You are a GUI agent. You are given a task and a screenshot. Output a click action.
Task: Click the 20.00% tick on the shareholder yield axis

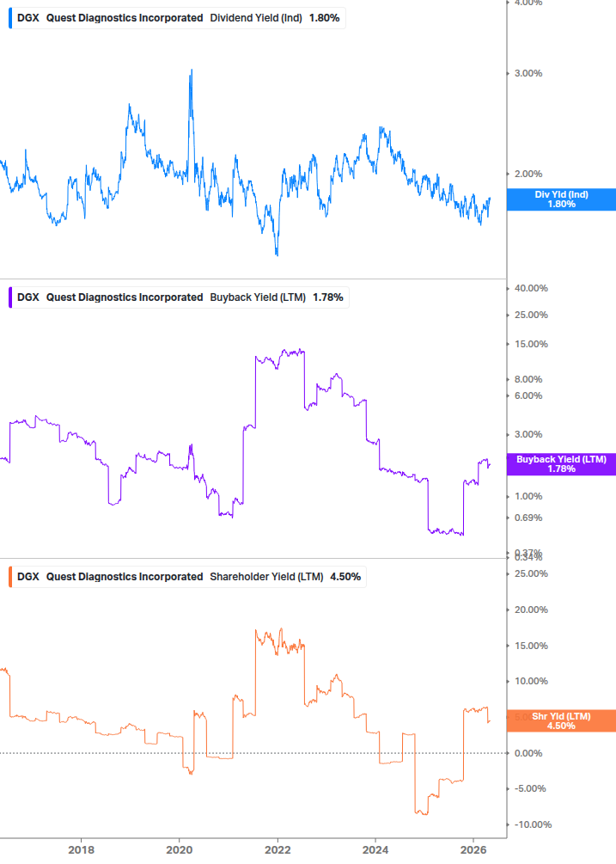pyautogui.click(x=531, y=610)
